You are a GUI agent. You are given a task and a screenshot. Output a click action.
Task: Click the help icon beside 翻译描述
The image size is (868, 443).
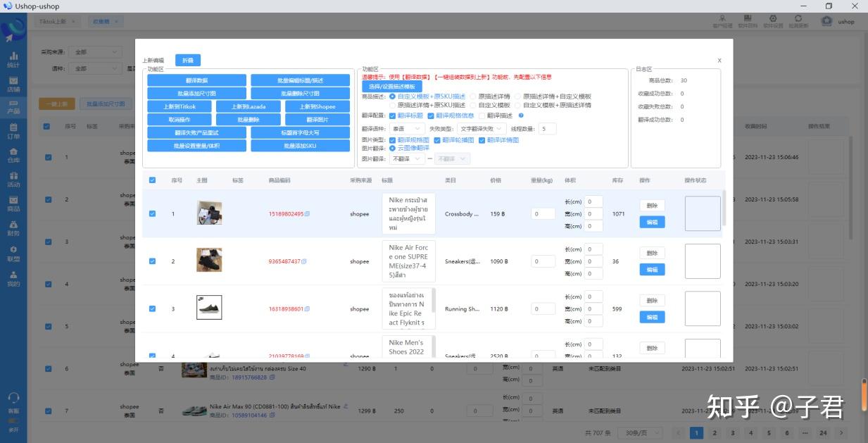click(x=521, y=116)
